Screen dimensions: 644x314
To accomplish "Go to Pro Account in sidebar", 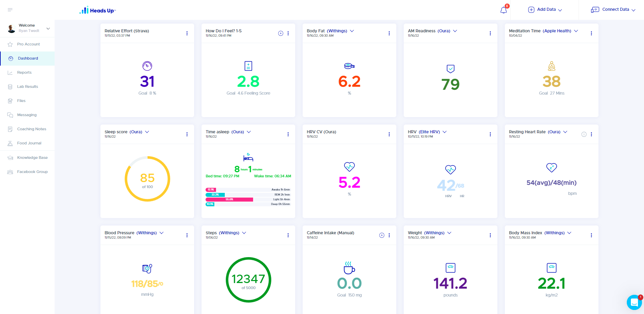I will [27, 44].
